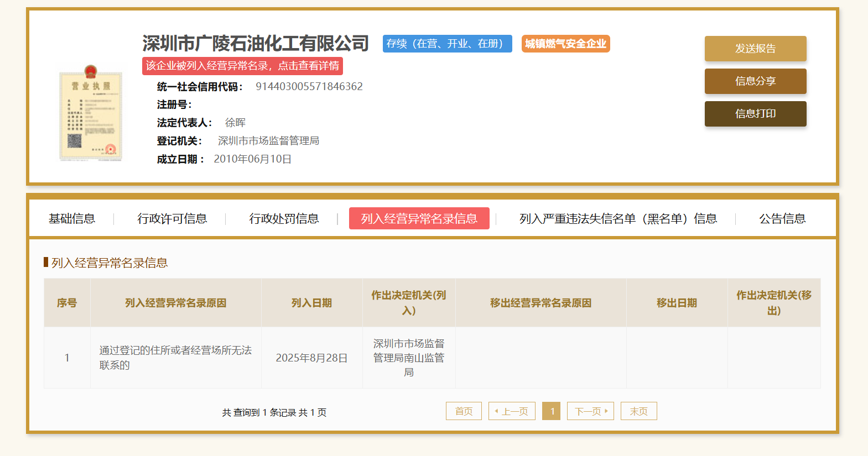The height and width of the screenshot is (456, 868).
Task: Go to first page with 首页
Action: pos(464,411)
